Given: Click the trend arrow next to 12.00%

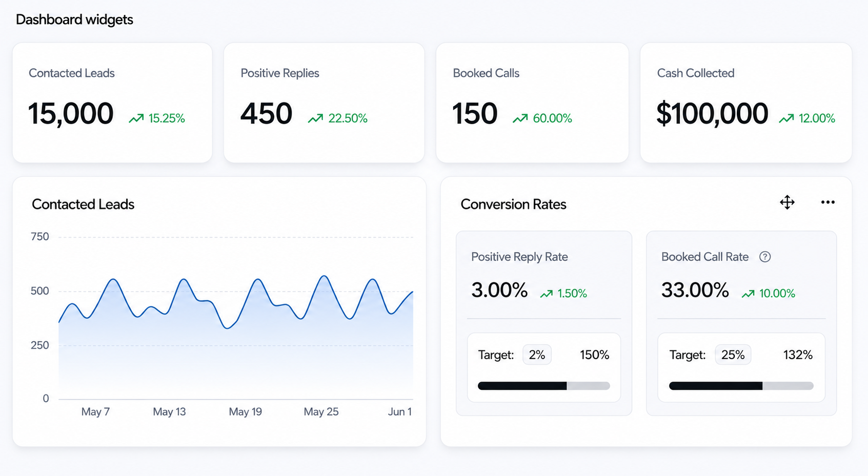Looking at the screenshot, I should pyautogui.click(x=786, y=119).
